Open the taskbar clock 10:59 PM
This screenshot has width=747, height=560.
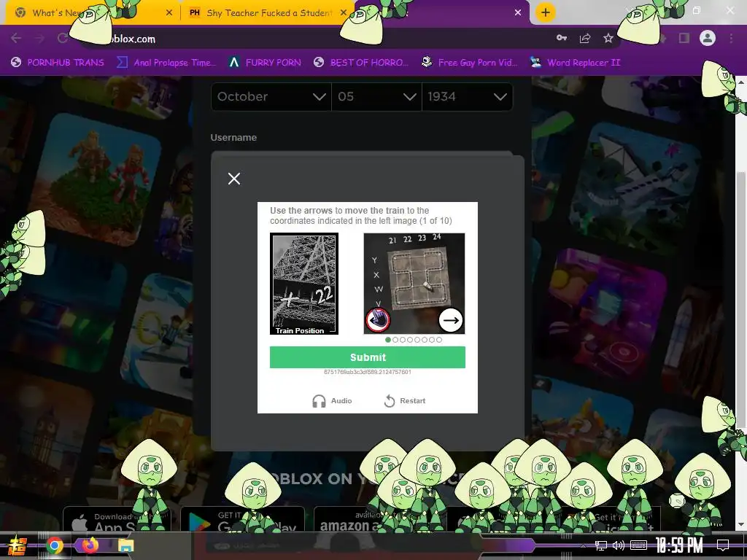679,545
